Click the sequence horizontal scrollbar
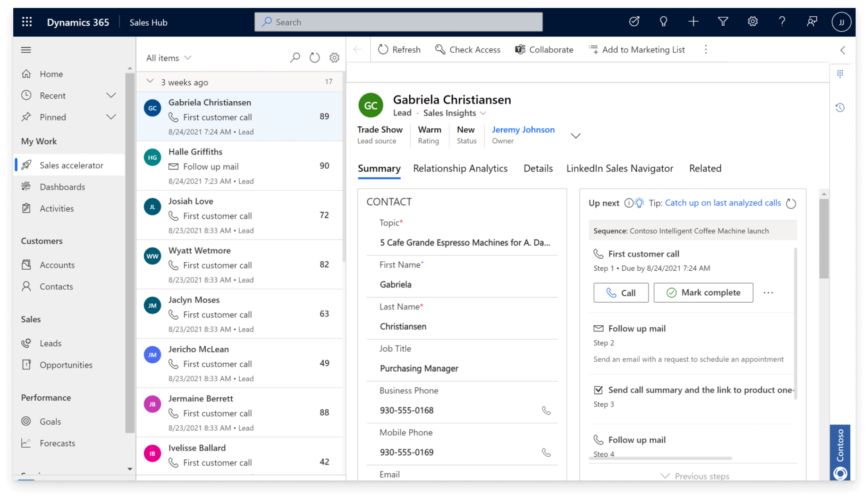This screenshot has width=868, height=499. coord(660,459)
